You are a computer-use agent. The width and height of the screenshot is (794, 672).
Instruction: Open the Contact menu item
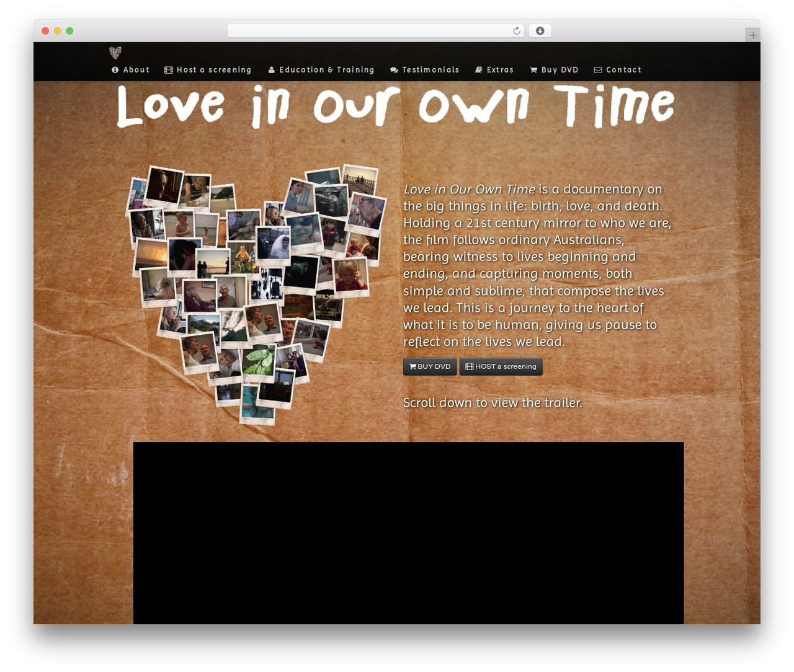pyautogui.click(x=618, y=70)
